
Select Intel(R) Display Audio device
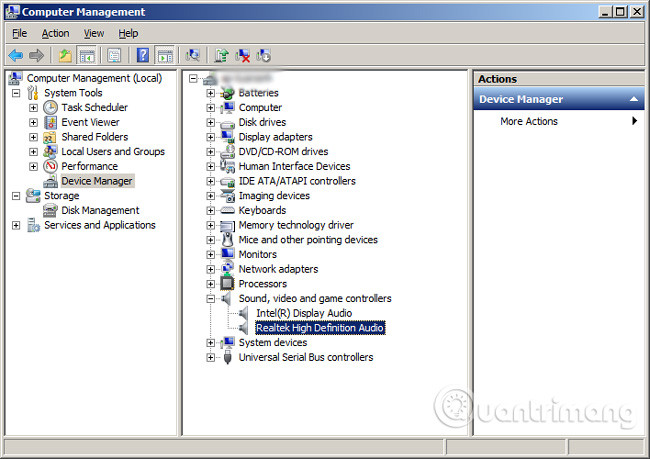tap(303, 313)
